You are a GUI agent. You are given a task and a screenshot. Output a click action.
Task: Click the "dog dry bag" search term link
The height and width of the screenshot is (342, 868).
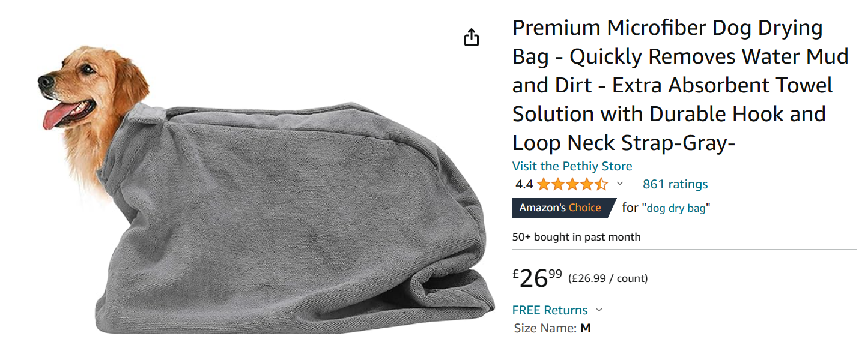coord(676,208)
